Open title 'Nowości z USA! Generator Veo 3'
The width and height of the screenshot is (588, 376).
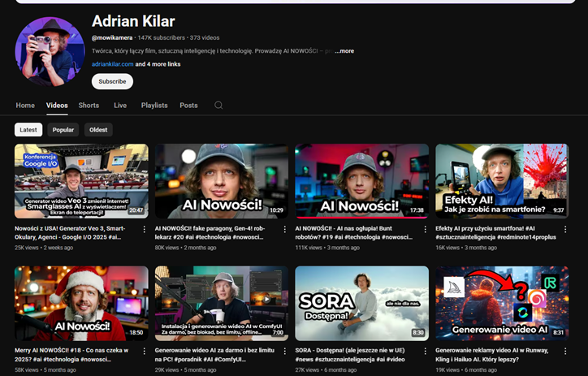[x=70, y=233]
